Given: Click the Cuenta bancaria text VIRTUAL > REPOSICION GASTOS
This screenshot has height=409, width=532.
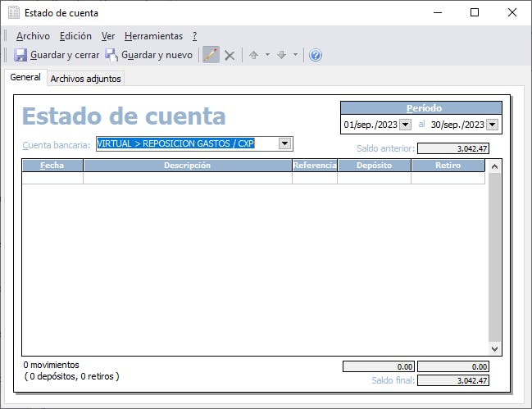Looking at the screenshot, I should click(175, 143).
